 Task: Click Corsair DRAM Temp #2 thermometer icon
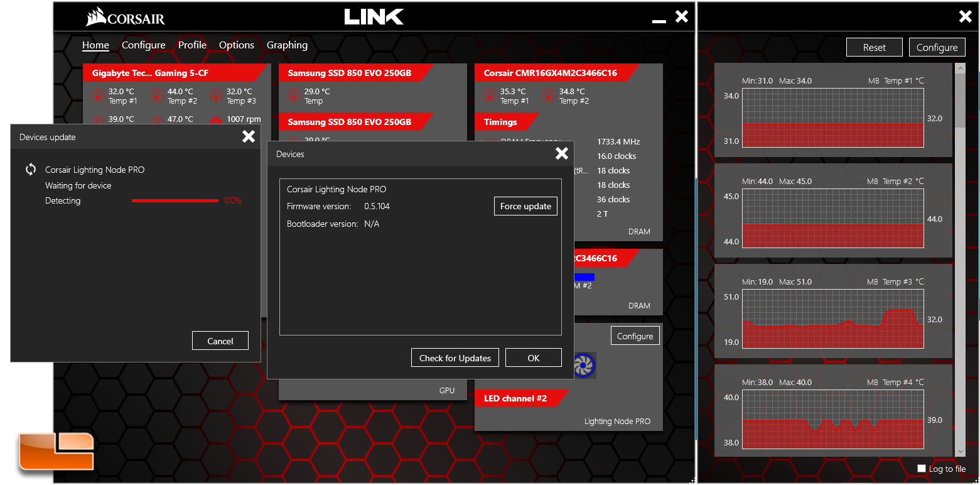click(549, 96)
